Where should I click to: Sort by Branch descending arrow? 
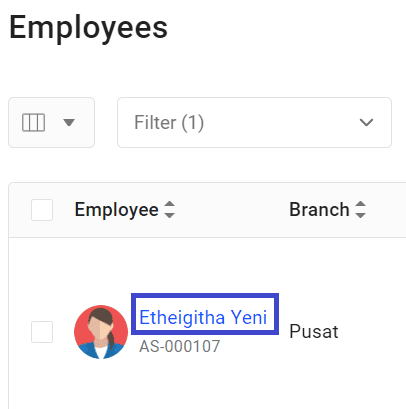[x=361, y=215]
